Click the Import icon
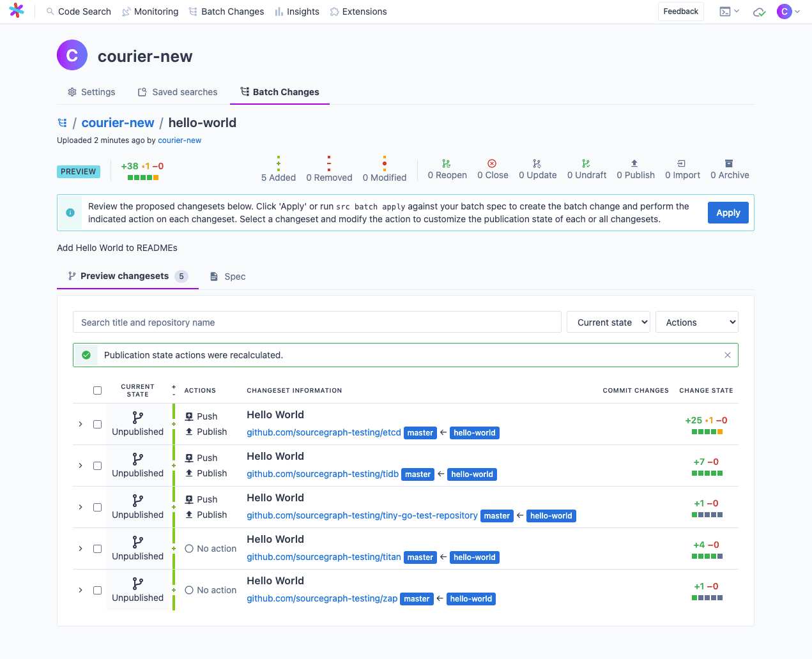 pyautogui.click(x=682, y=163)
